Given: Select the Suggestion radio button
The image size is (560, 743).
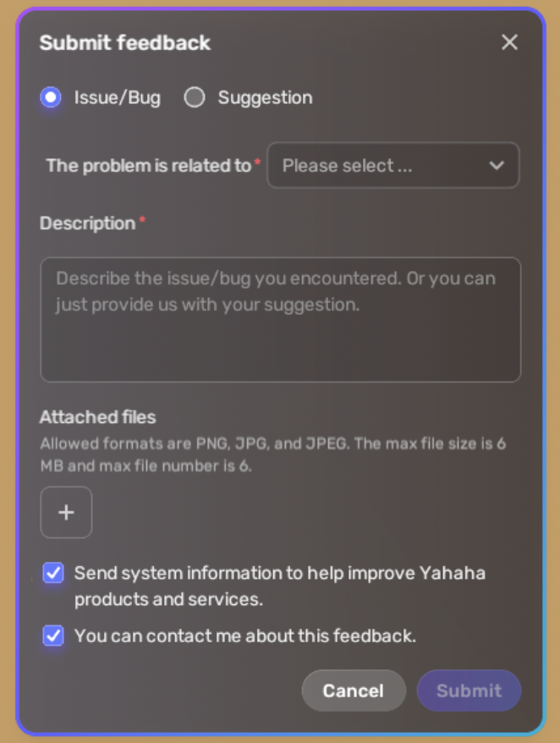Looking at the screenshot, I should (x=195, y=97).
